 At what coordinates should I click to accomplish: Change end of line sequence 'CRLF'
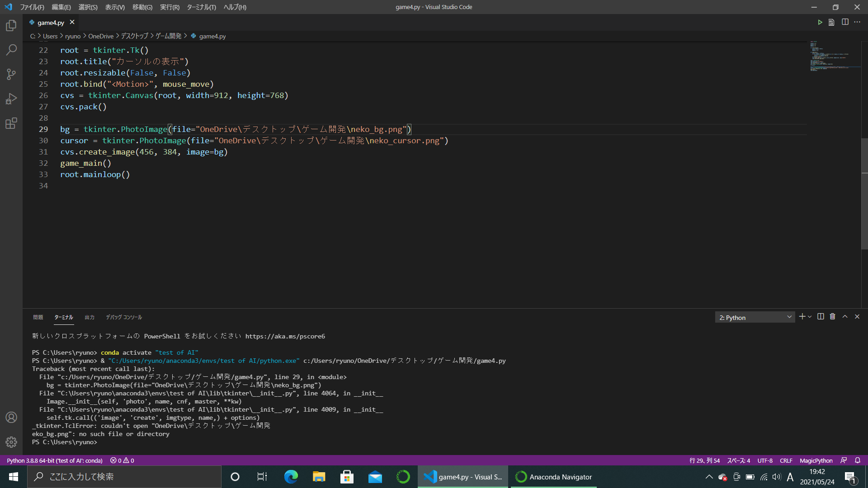click(x=786, y=460)
